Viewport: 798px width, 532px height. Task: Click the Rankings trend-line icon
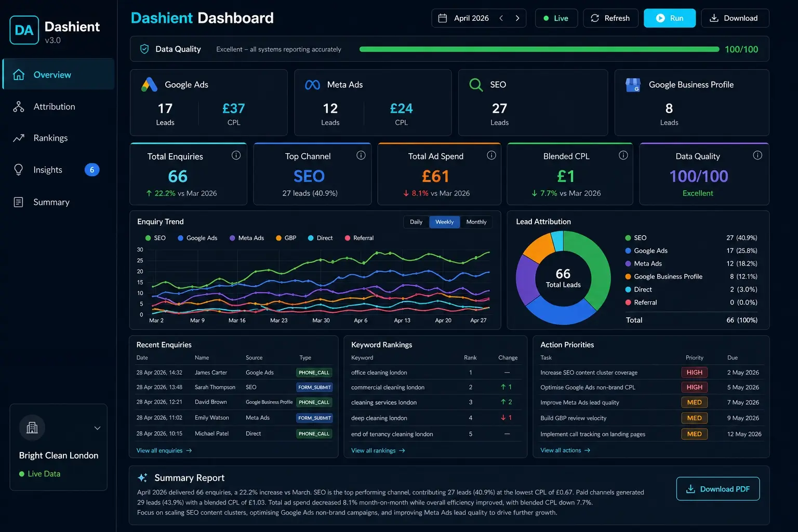click(x=19, y=138)
